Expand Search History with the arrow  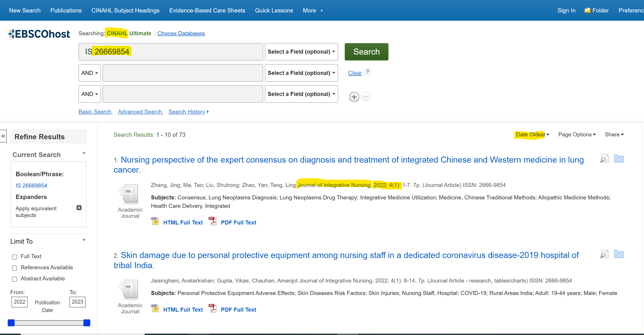[x=208, y=112]
